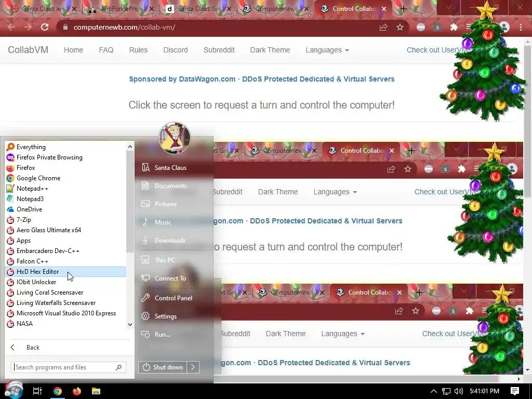532x399 pixels.
Task: Click the user account avatar picture
Action: pyautogui.click(x=175, y=138)
